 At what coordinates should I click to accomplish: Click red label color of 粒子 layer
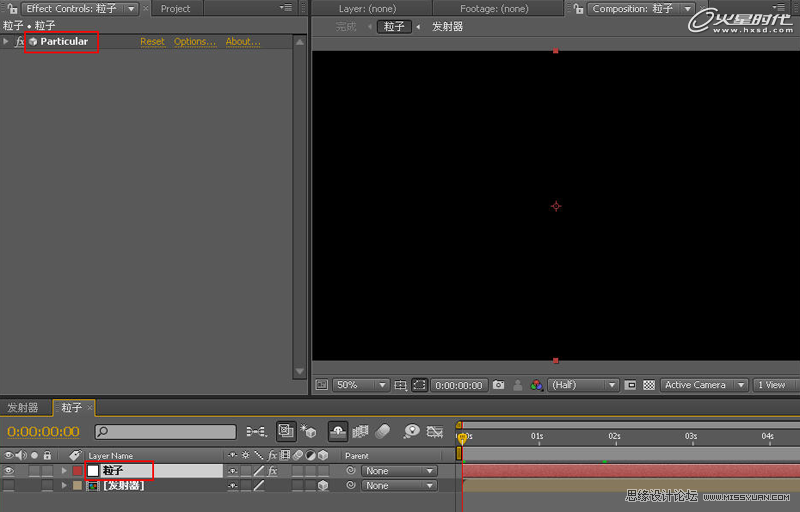click(77, 471)
